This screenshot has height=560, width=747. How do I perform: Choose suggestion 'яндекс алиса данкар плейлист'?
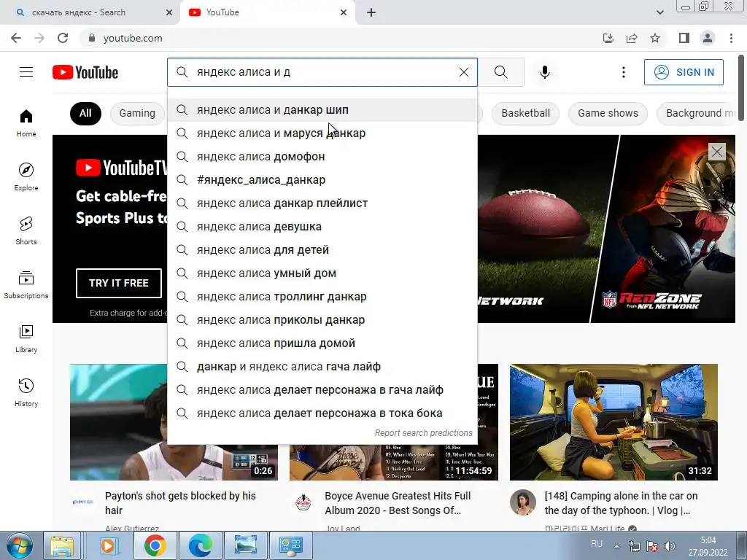pyautogui.click(x=322, y=203)
